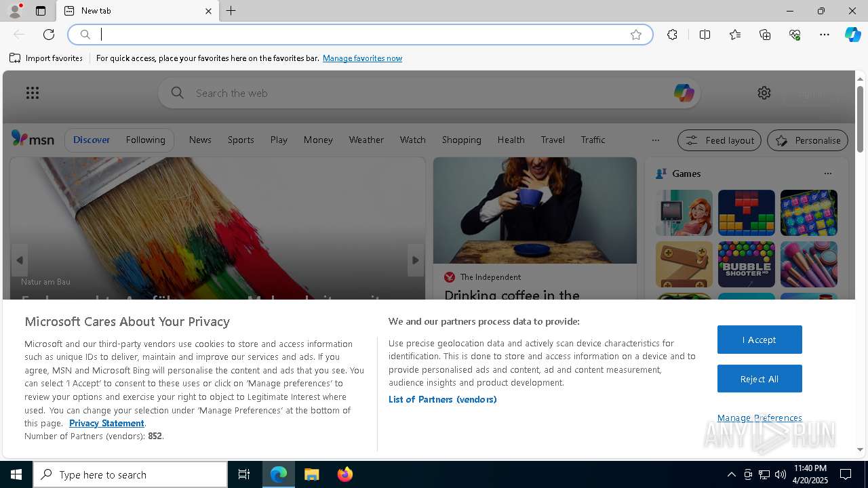Open the Privacy Statement link
868x488 pixels.
click(x=106, y=423)
